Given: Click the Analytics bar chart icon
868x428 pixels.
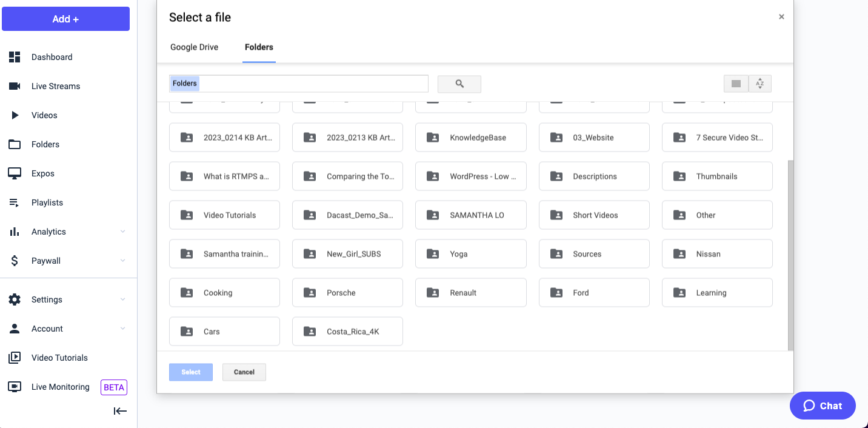Looking at the screenshot, I should (14, 232).
